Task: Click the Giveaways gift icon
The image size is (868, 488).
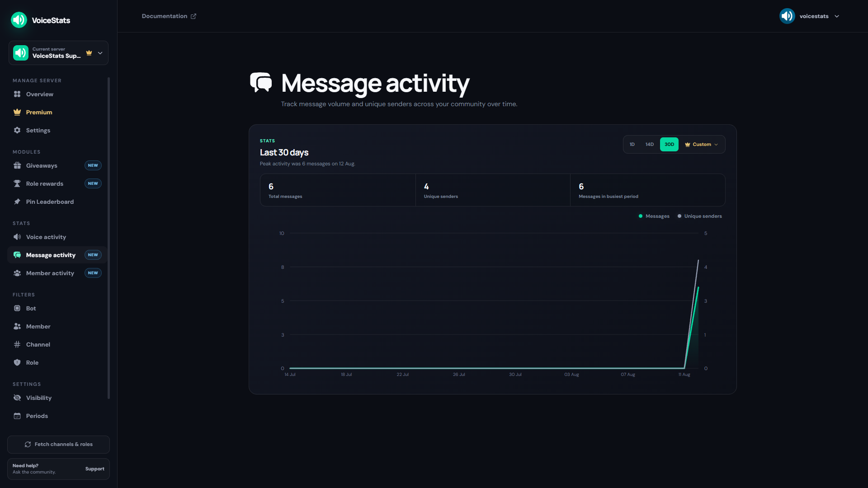Action: [x=17, y=165]
